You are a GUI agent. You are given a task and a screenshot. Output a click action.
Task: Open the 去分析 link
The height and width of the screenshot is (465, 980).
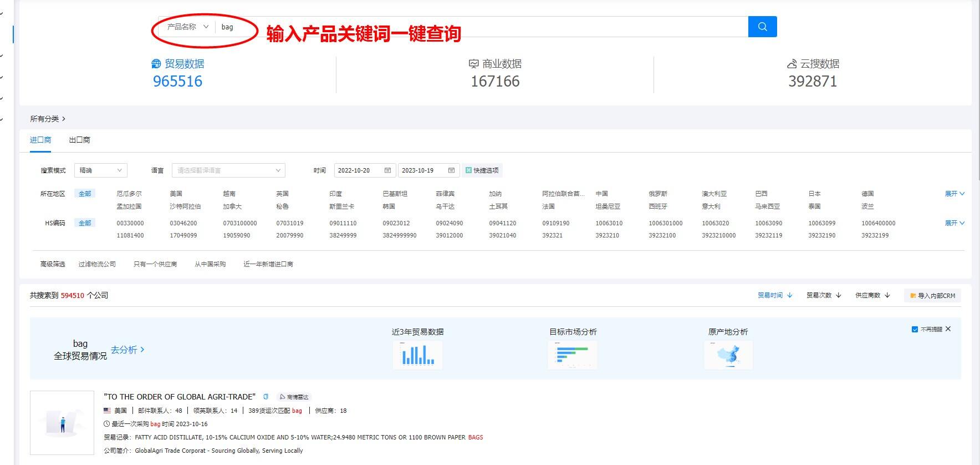click(127, 350)
